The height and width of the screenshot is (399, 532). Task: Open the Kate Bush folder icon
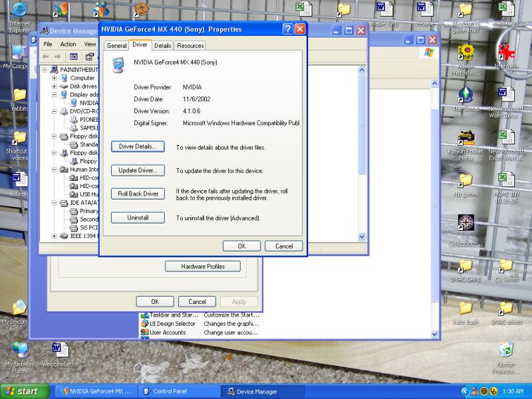coord(465,313)
